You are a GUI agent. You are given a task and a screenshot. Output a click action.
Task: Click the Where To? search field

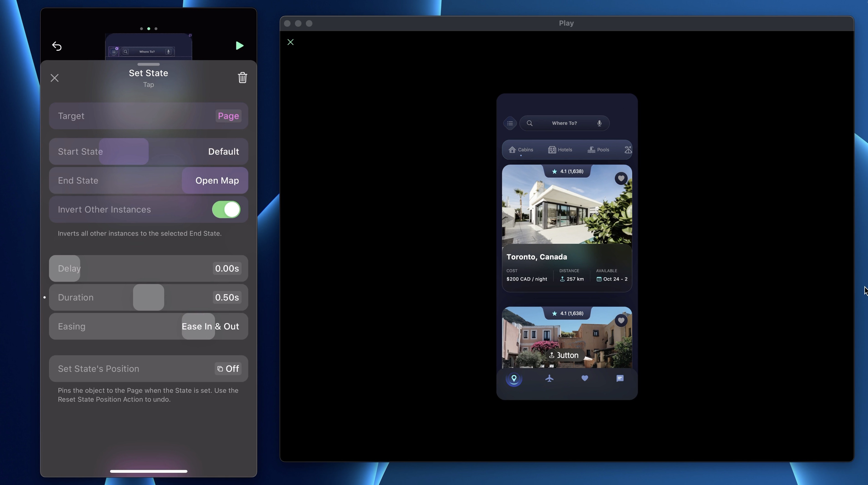[564, 123]
